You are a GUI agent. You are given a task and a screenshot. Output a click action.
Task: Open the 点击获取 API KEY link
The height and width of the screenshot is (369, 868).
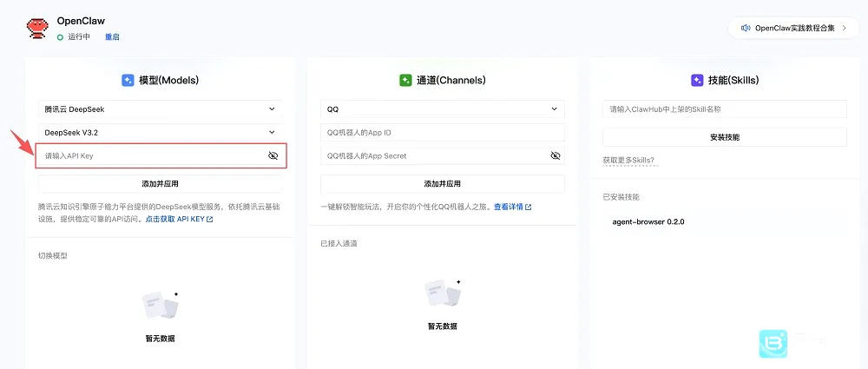pyautogui.click(x=175, y=220)
